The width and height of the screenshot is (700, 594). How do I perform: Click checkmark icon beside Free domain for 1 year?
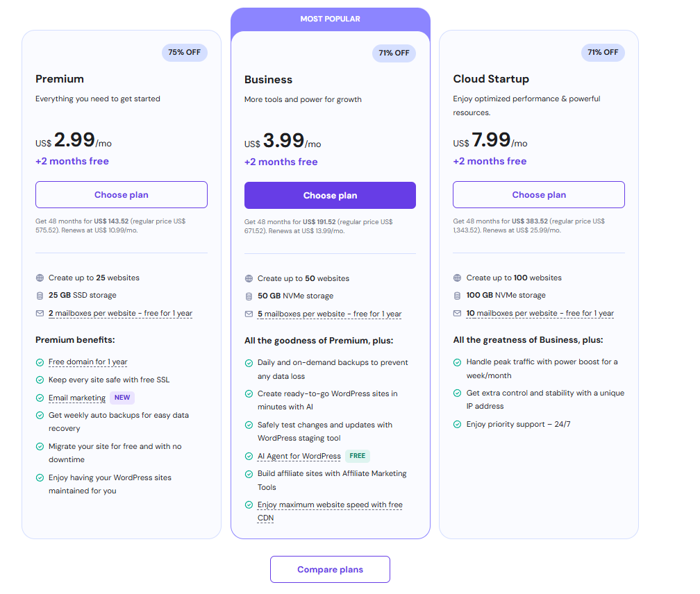point(40,362)
